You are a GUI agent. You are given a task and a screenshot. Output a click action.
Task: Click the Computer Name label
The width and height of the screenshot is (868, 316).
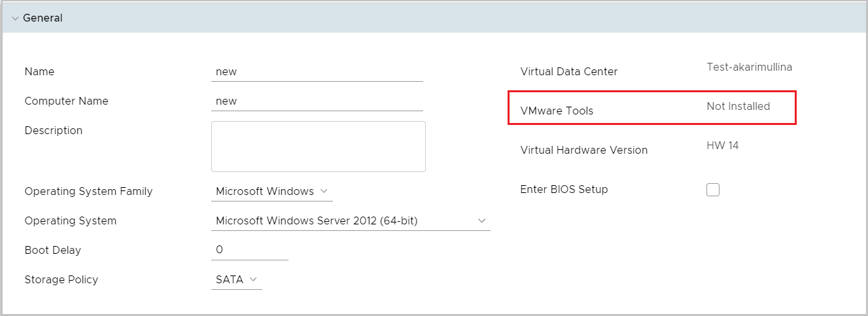(66, 101)
